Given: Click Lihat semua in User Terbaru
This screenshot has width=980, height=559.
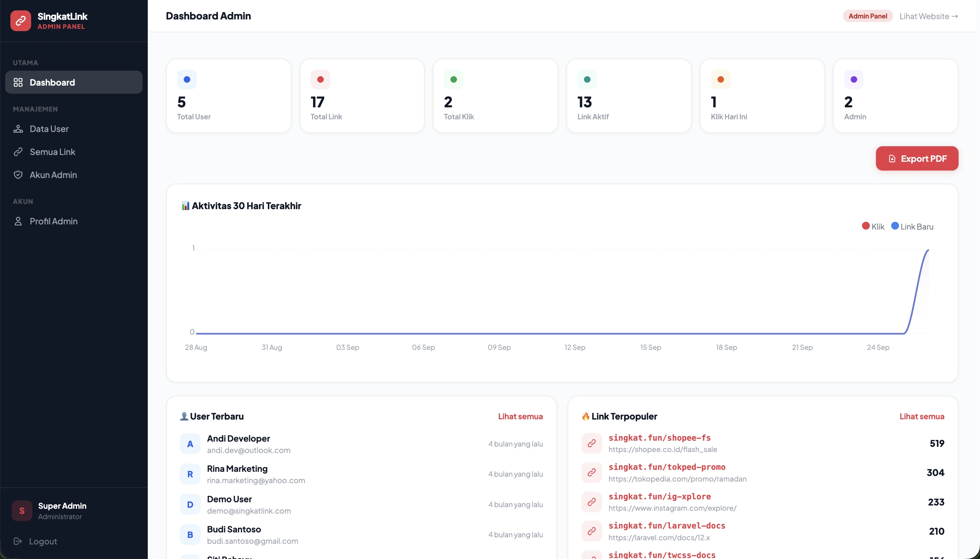Looking at the screenshot, I should 520,416.
